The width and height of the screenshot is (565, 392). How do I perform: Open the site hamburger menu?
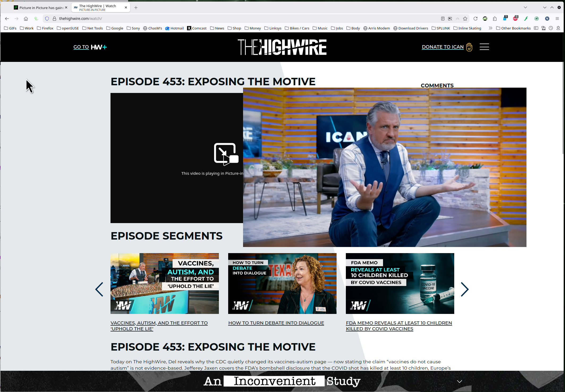(x=484, y=47)
